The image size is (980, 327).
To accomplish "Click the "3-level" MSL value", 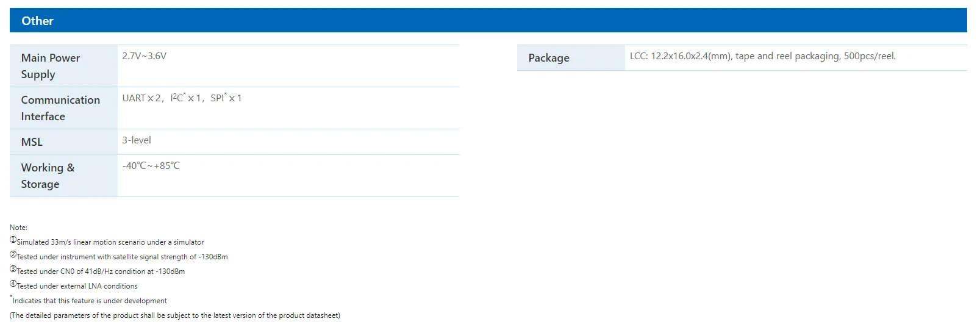I will [x=137, y=140].
